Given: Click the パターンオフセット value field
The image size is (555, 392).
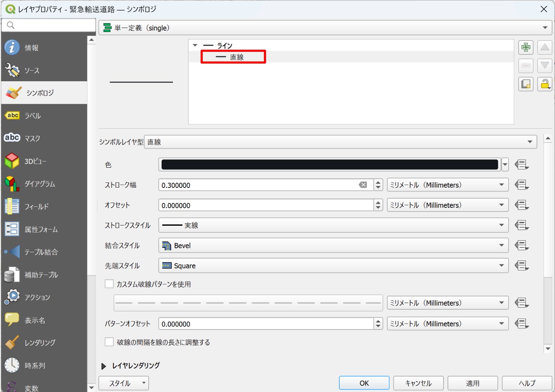Looking at the screenshot, I should click(x=266, y=324).
